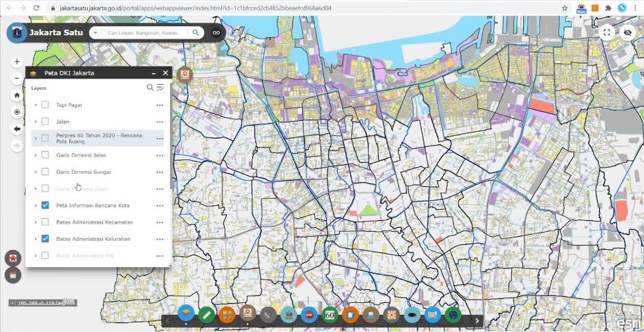The width and height of the screenshot is (644, 332).
Task: Search with the magnifier icon in search bar
Action: [x=196, y=32]
